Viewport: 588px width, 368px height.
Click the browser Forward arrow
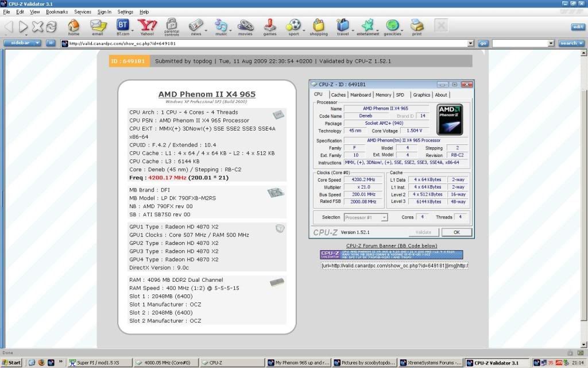23,26
